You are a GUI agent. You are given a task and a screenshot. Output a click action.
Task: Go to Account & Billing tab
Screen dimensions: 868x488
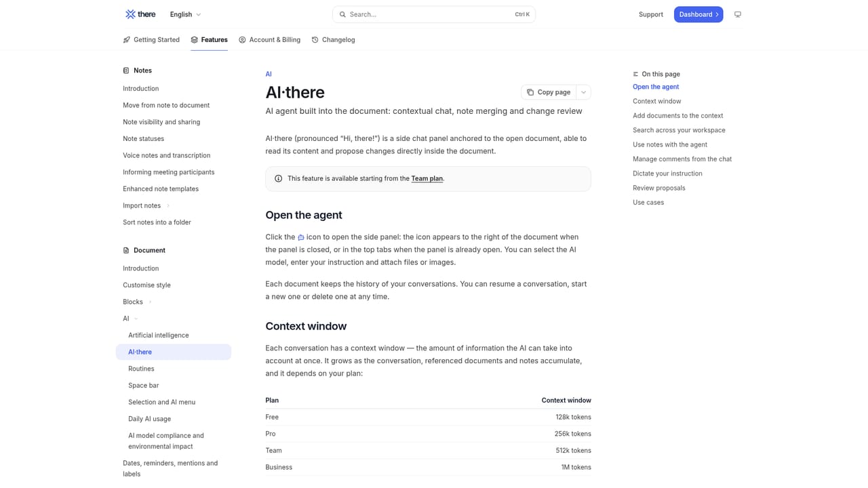(269, 40)
